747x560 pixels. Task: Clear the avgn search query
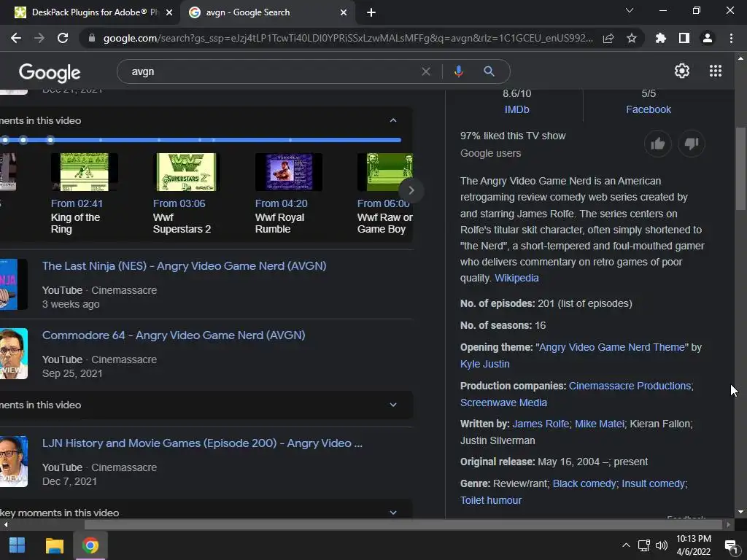coord(426,71)
